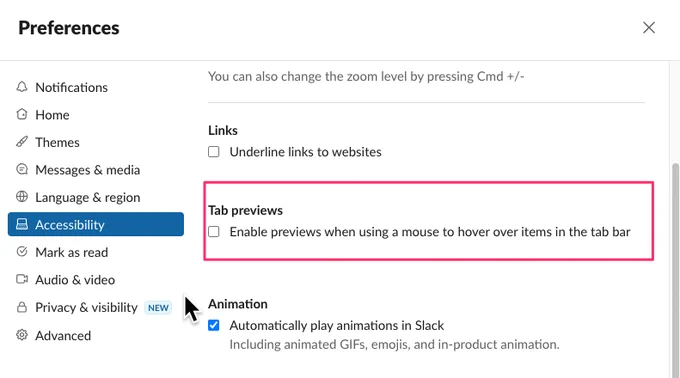Click the NEW badge on Privacy & visibility
This screenshot has width=680, height=378.
[x=158, y=308]
